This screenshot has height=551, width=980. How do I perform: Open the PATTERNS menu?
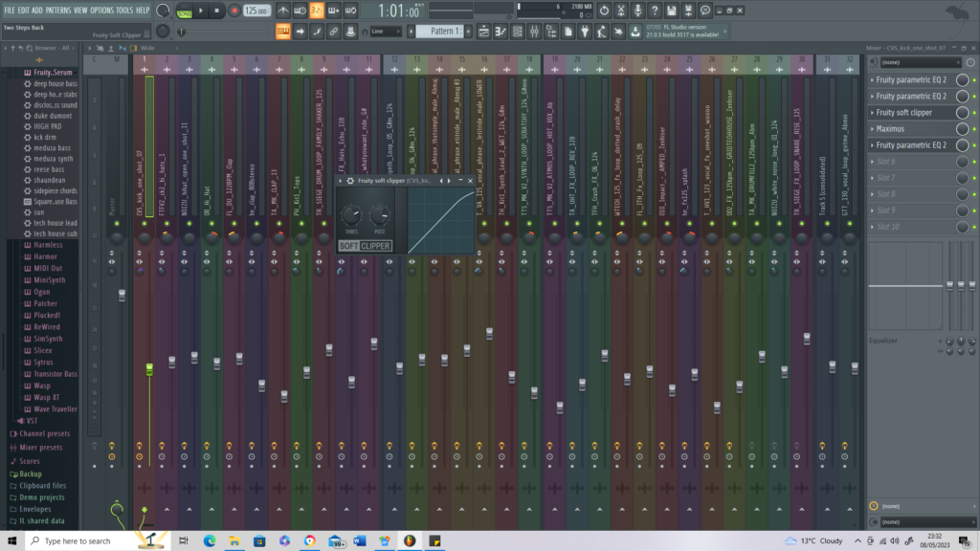[58, 11]
